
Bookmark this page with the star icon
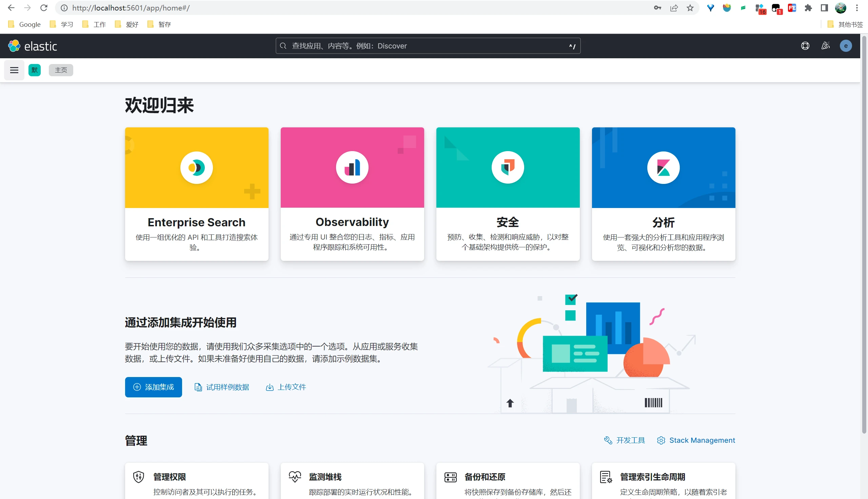pyautogui.click(x=690, y=7)
